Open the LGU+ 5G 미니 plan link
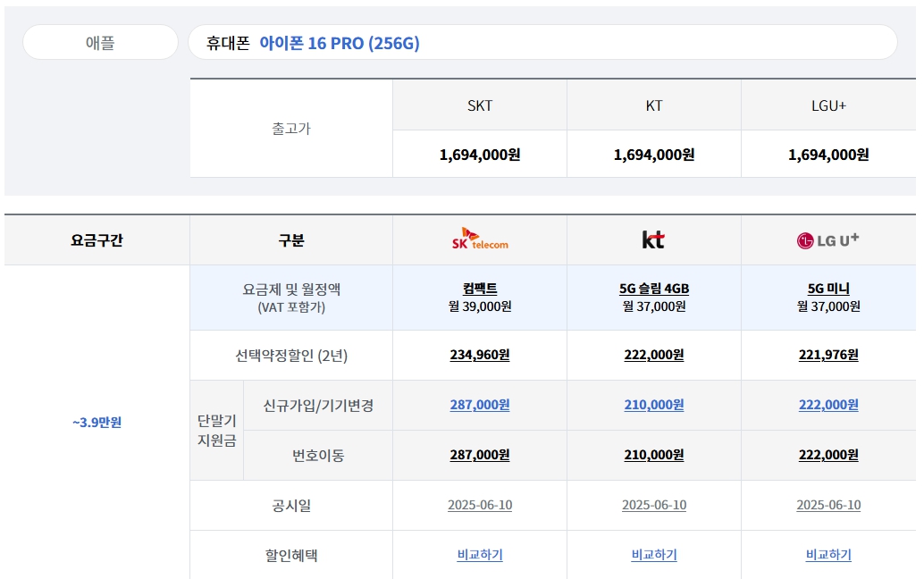This screenshot has width=924, height=579. tap(828, 289)
